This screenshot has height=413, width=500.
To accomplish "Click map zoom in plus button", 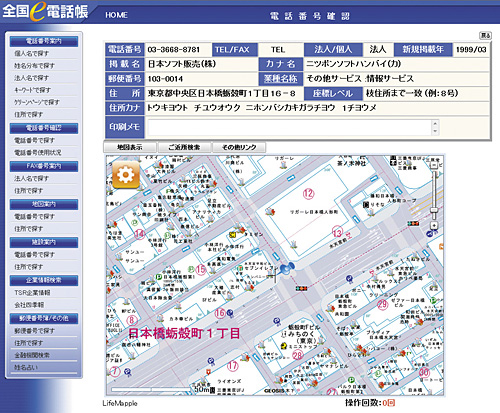I will pyautogui.click(x=434, y=225).
